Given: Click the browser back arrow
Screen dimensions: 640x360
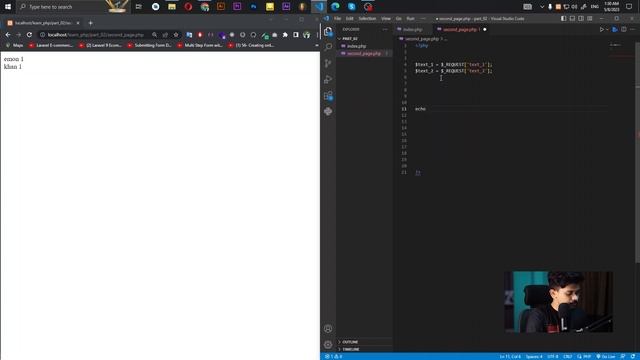Looking at the screenshot, I should [x=8, y=35].
